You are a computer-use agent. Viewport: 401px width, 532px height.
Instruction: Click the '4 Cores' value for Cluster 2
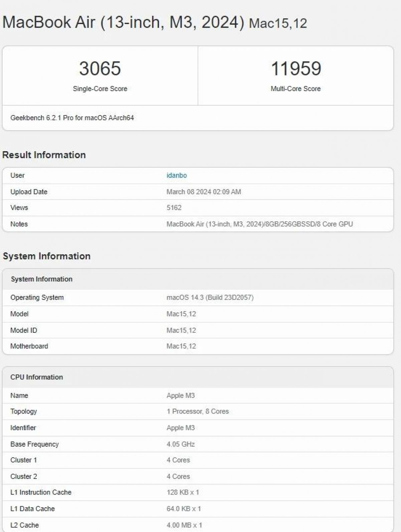(x=178, y=477)
